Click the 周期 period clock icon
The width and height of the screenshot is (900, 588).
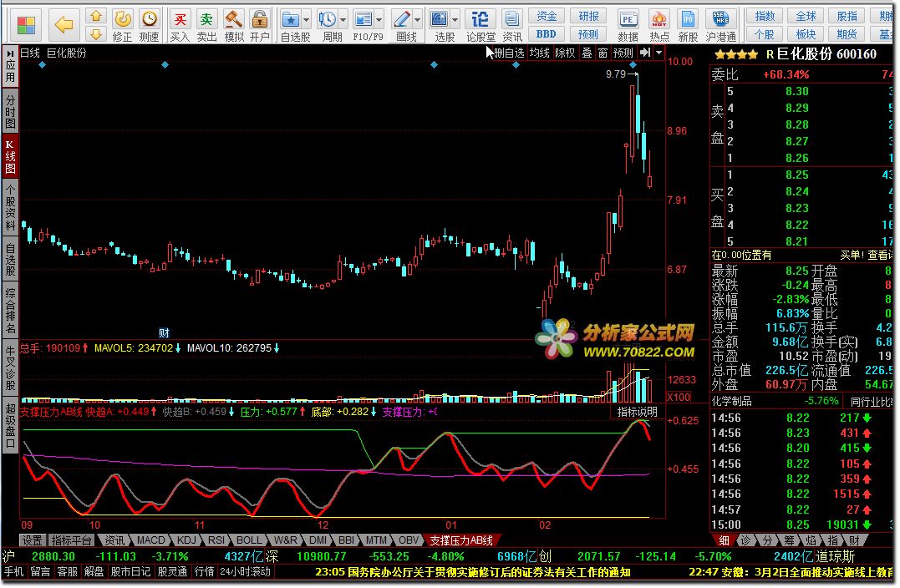(x=328, y=20)
